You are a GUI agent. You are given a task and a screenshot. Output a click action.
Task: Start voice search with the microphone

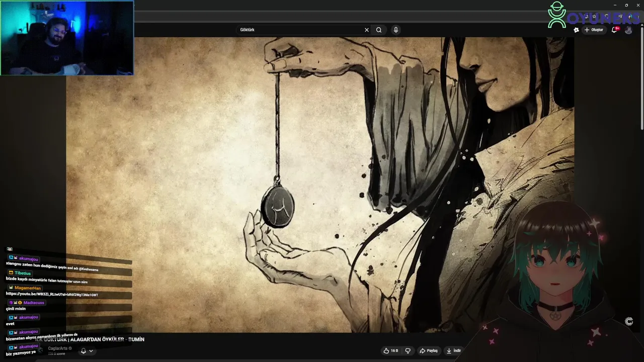click(x=396, y=30)
